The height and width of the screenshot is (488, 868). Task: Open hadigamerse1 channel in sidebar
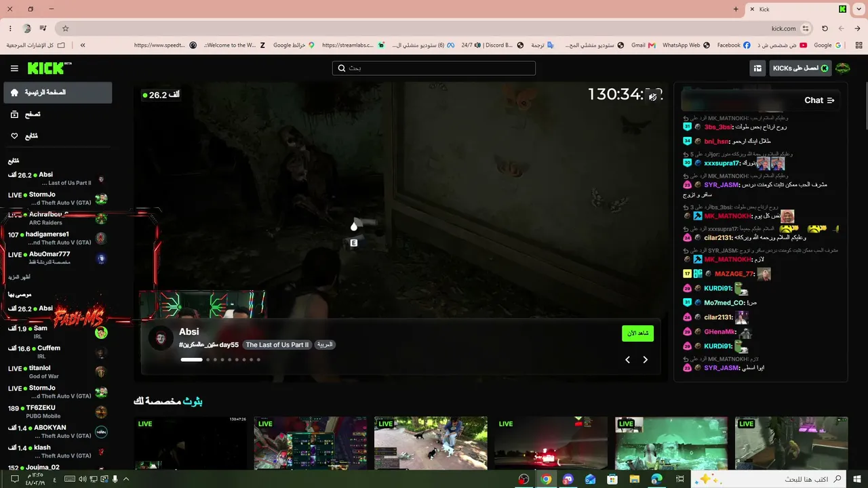coord(58,239)
